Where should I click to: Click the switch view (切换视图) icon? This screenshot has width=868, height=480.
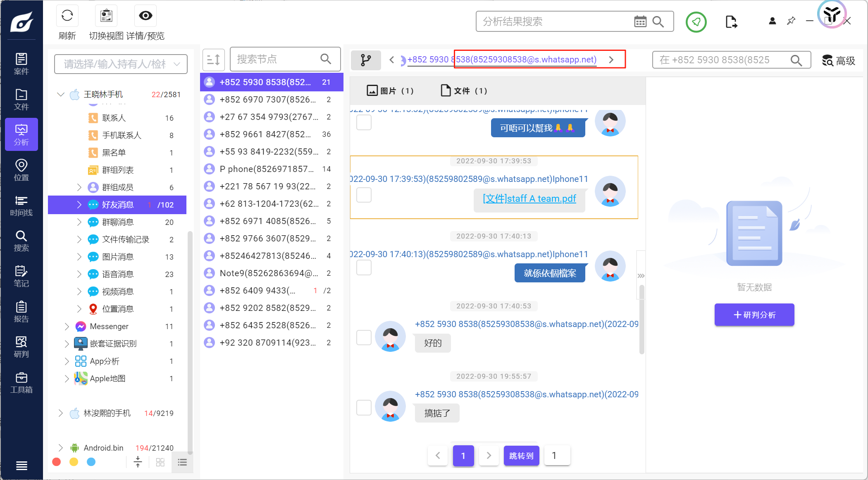coord(106,16)
